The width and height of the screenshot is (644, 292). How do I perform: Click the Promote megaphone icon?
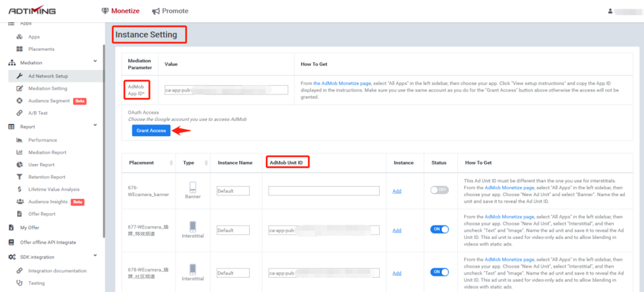click(x=155, y=11)
